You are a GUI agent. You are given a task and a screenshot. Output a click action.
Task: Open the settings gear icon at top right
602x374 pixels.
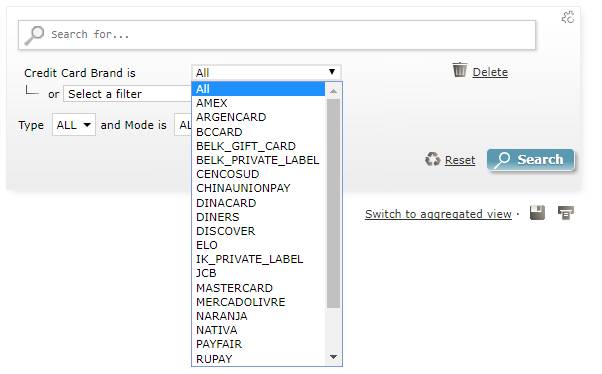[568, 17]
